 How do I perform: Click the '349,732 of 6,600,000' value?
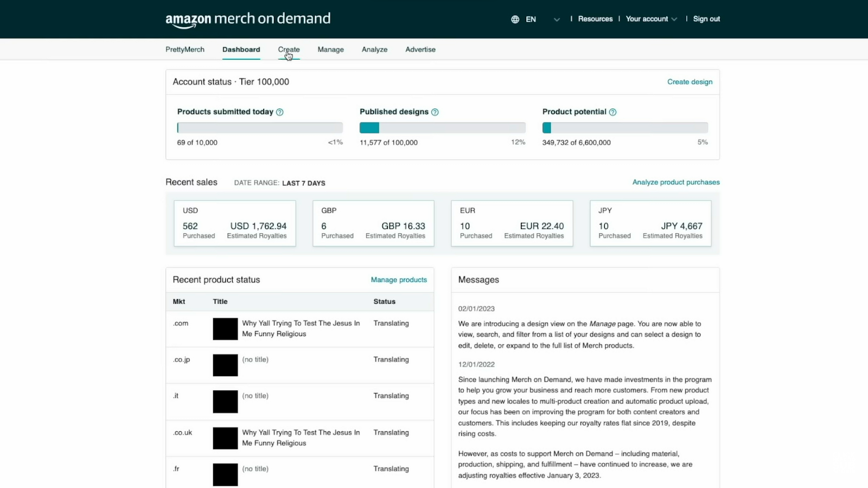pos(577,143)
